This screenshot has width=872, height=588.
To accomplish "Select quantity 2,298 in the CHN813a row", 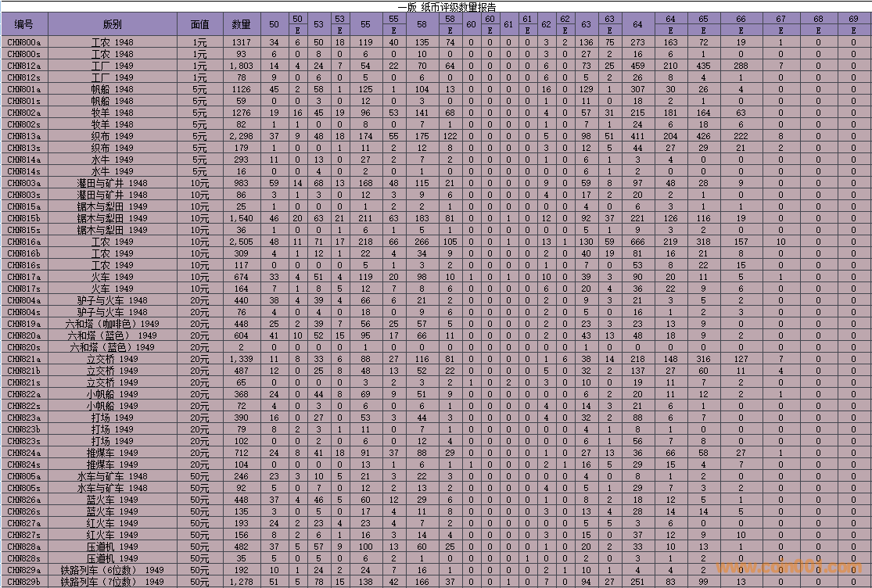I will click(x=242, y=136).
